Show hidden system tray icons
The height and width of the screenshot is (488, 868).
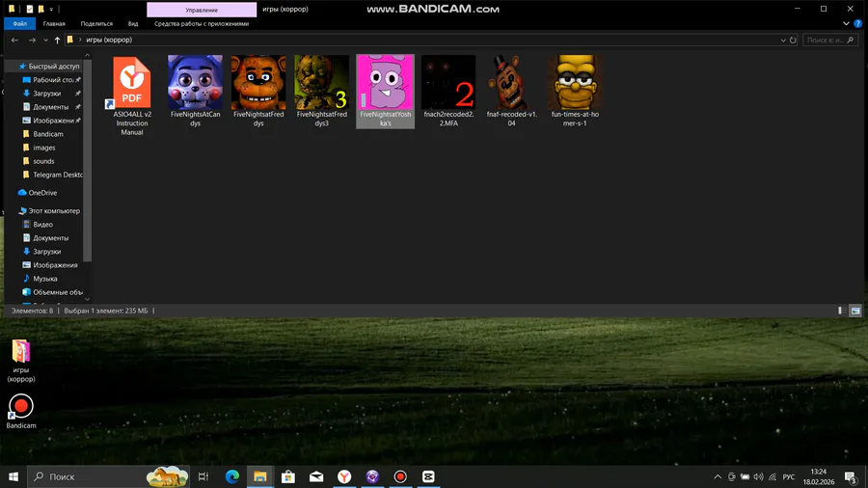[718, 476]
